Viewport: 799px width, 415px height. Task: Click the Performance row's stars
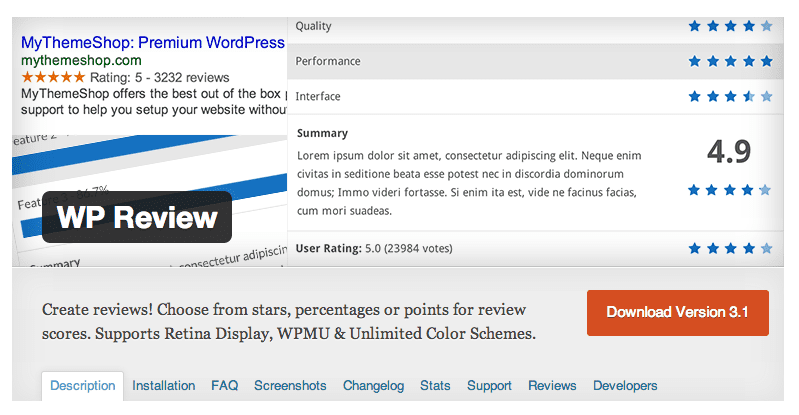(x=730, y=61)
